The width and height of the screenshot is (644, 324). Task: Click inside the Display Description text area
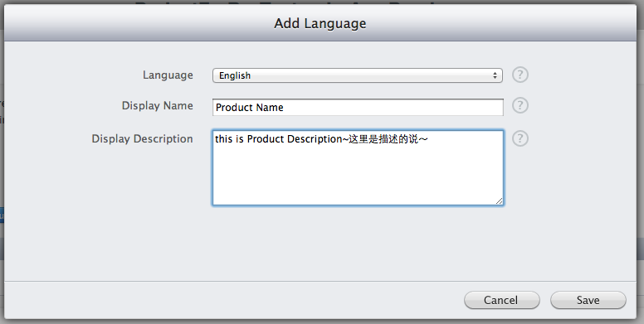point(358,167)
